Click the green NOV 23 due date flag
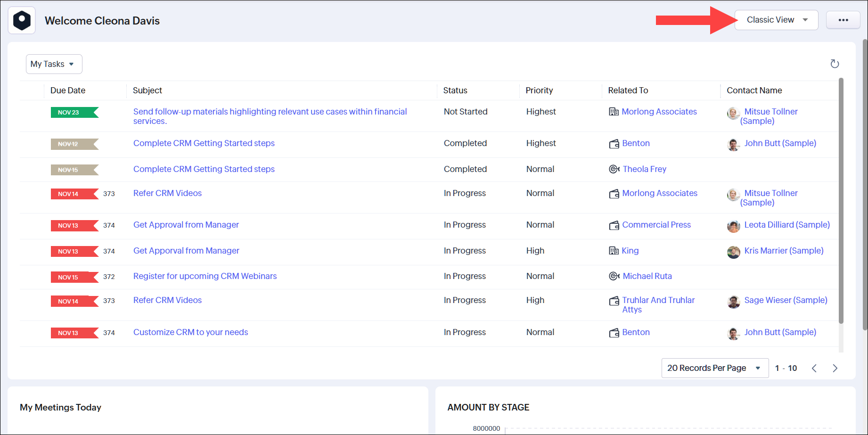 [74, 112]
